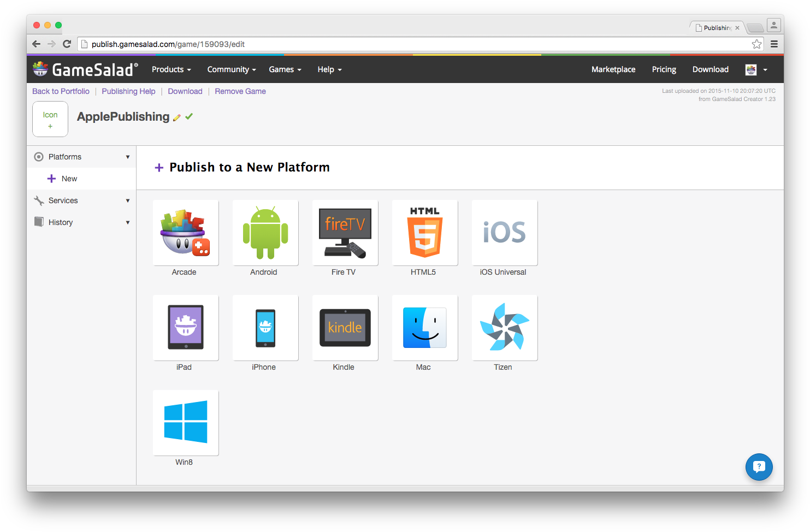
Task: Open the blue help chat bubble
Action: pyautogui.click(x=759, y=467)
